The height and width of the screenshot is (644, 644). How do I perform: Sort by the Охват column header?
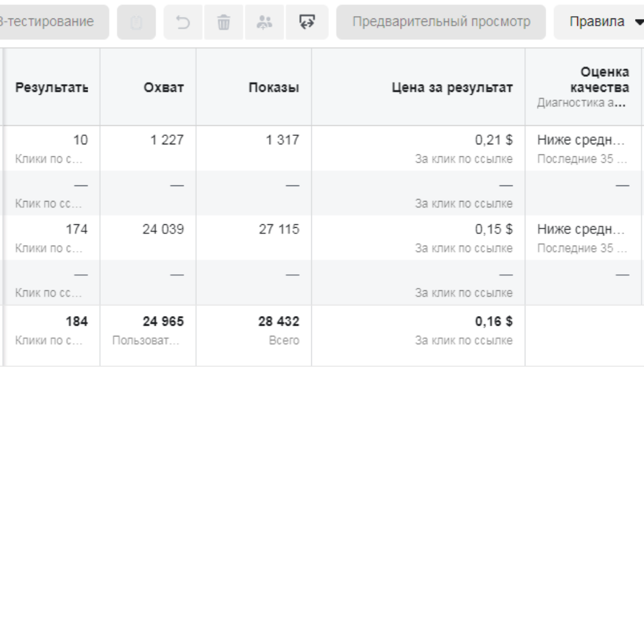click(163, 88)
